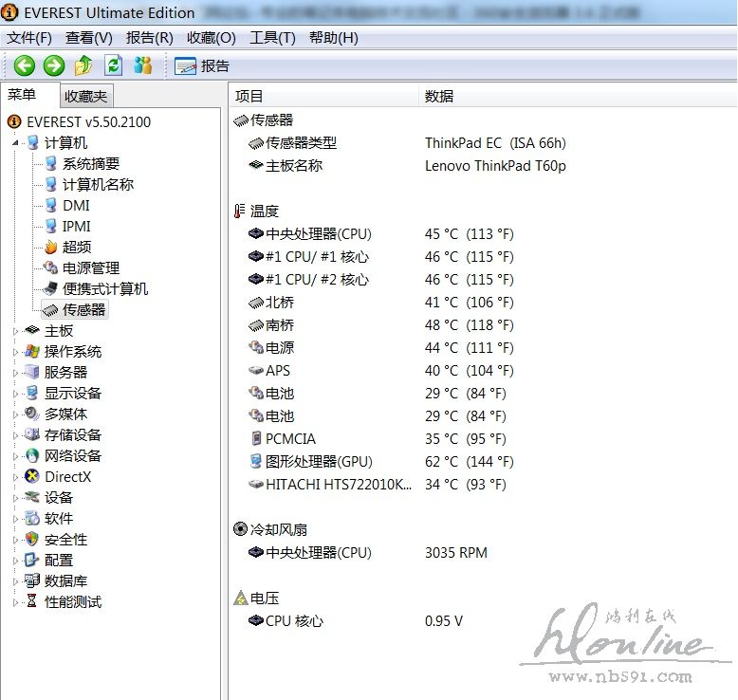738x700 pixels.
Task: Click the EVEREST v5.50.2100 root node
Action: (88, 122)
